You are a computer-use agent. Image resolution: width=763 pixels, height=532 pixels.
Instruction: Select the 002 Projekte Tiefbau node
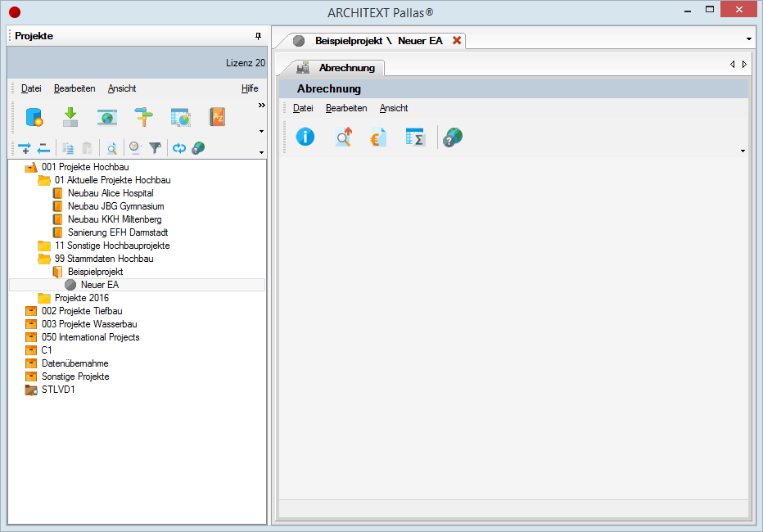(x=82, y=311)
